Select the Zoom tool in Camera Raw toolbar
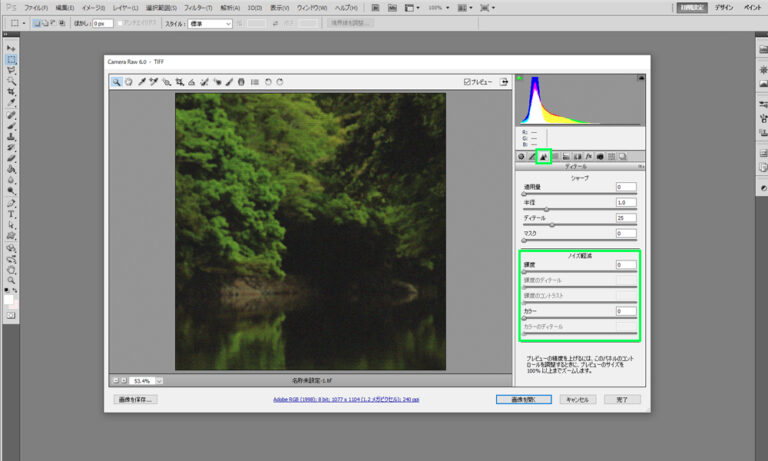Screen dimensions: 768x461 117,82
